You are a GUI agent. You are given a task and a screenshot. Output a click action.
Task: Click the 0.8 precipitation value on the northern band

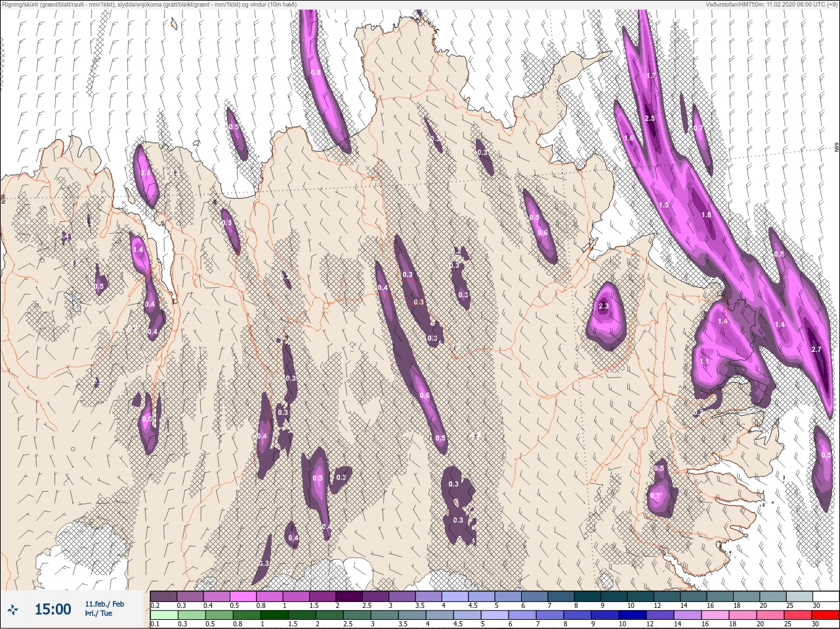[x=316, y=72]
